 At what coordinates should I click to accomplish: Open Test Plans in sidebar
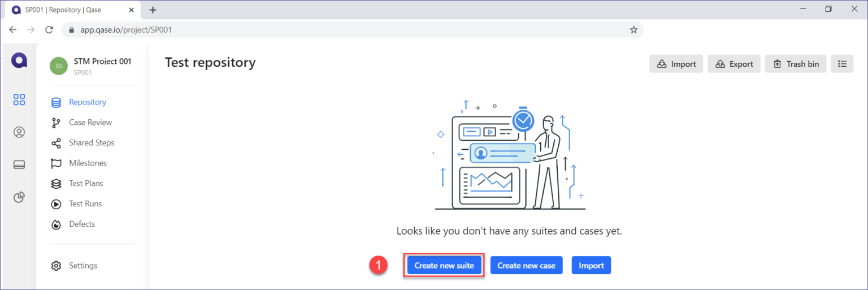tap(86, 184)
